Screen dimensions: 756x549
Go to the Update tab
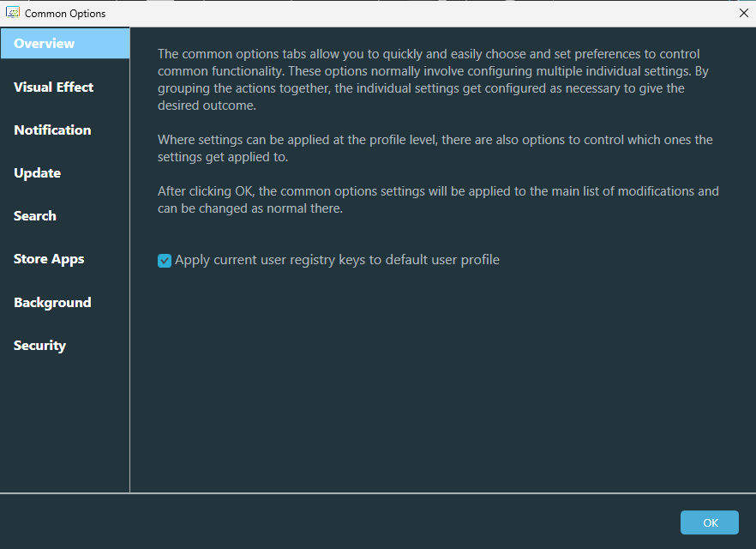(37, 173)
